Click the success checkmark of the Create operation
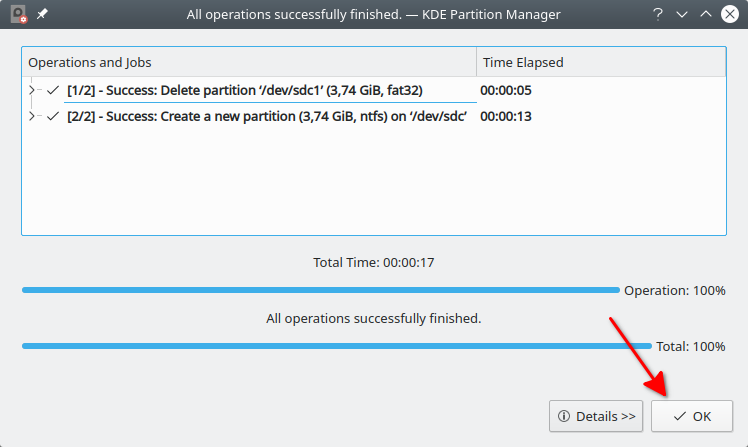748x447 pixels. click(x=53, y=116)
